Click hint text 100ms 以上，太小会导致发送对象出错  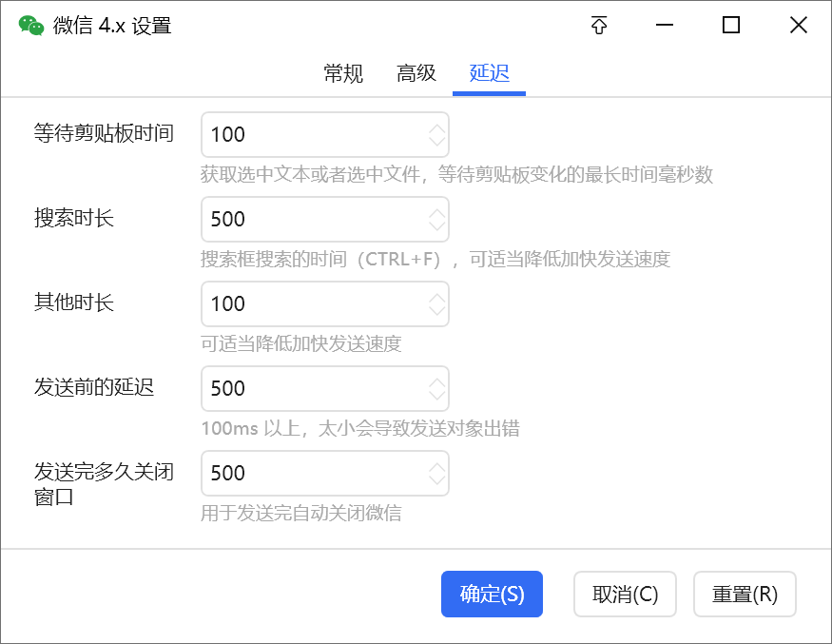pos(360,428)
